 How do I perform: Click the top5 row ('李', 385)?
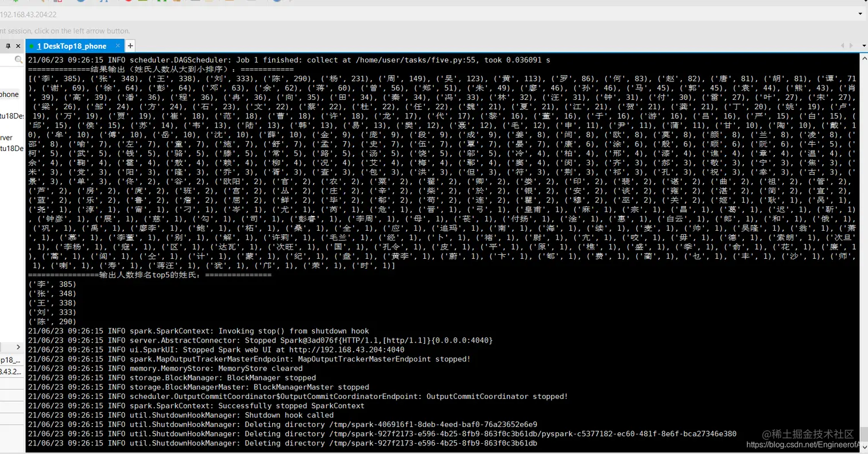click(52, 285)
